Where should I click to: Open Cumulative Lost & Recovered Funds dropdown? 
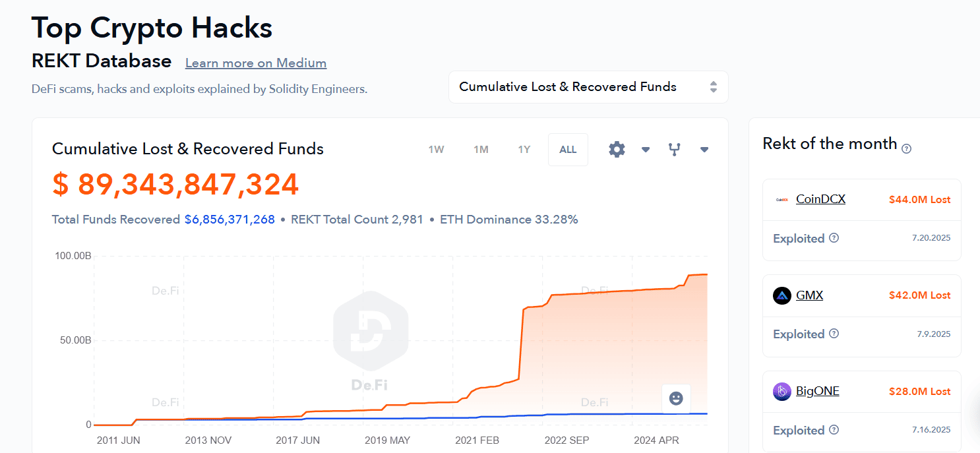[x=588, y=87]
